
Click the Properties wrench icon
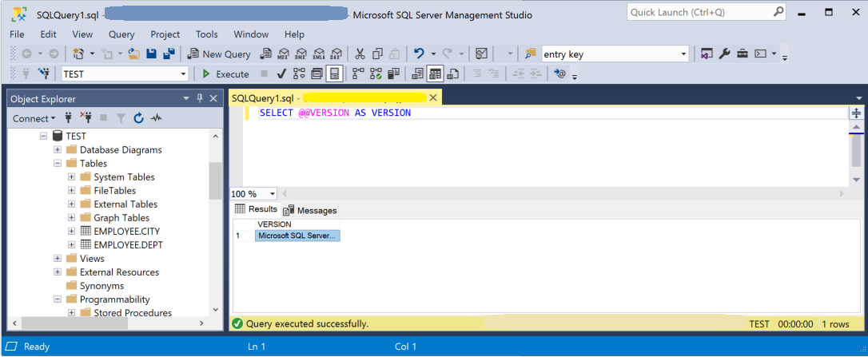(724, 54)
